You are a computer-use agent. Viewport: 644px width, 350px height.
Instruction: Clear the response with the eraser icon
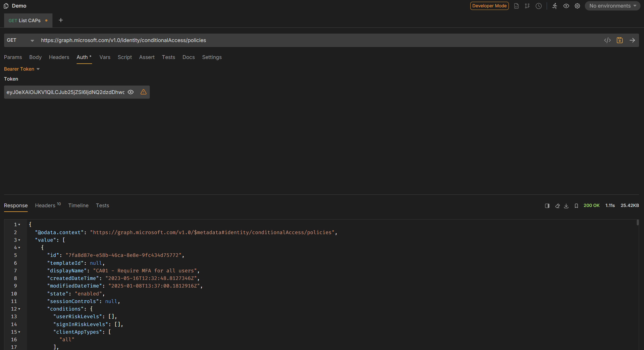(x=557, y=206)
